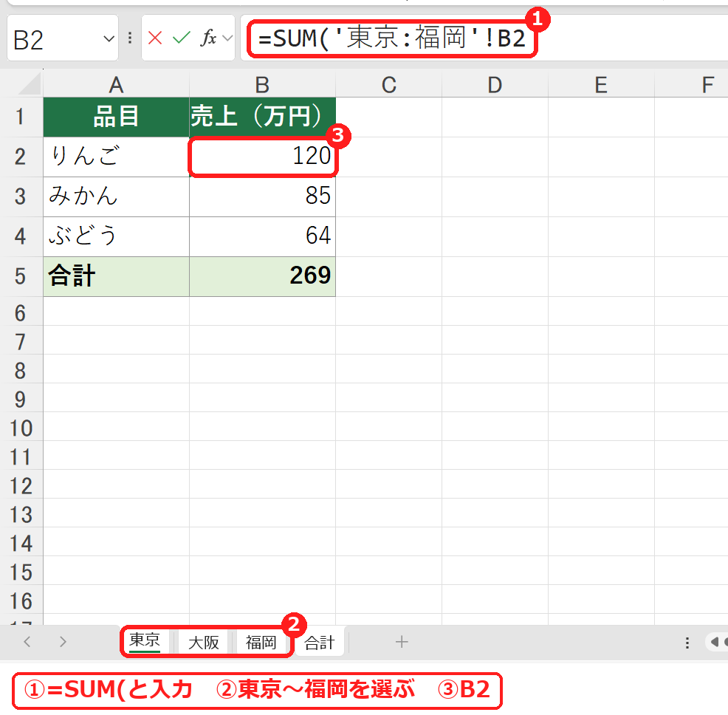
Task: Select the cell with value 85
Action: (x=262, y=196)
